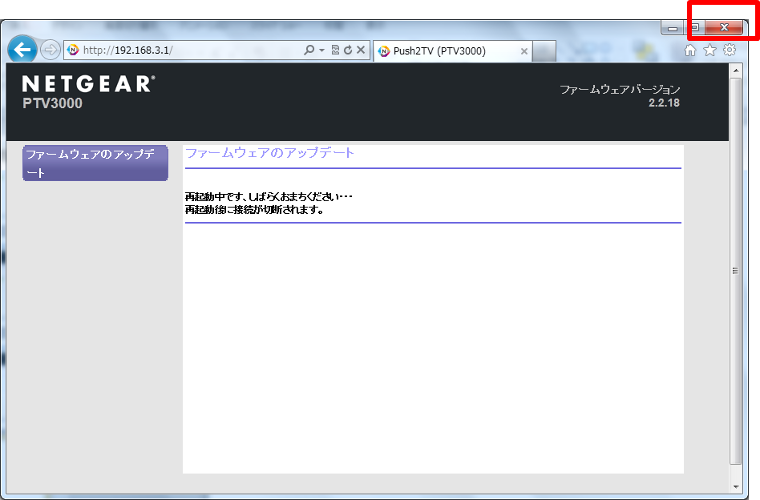Click the browser Back arrow button
The width and height of the screenshot is (760, 500).
[22, 49]
